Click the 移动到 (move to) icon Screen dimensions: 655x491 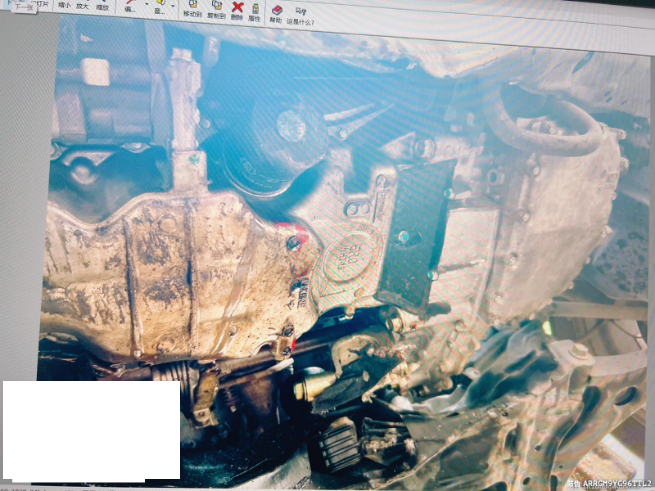click(194, 9)
